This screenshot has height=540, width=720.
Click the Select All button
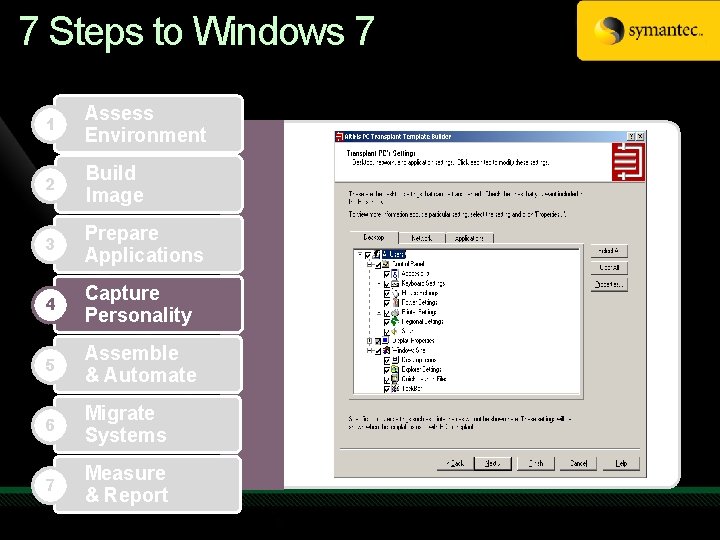coord(609,251)
